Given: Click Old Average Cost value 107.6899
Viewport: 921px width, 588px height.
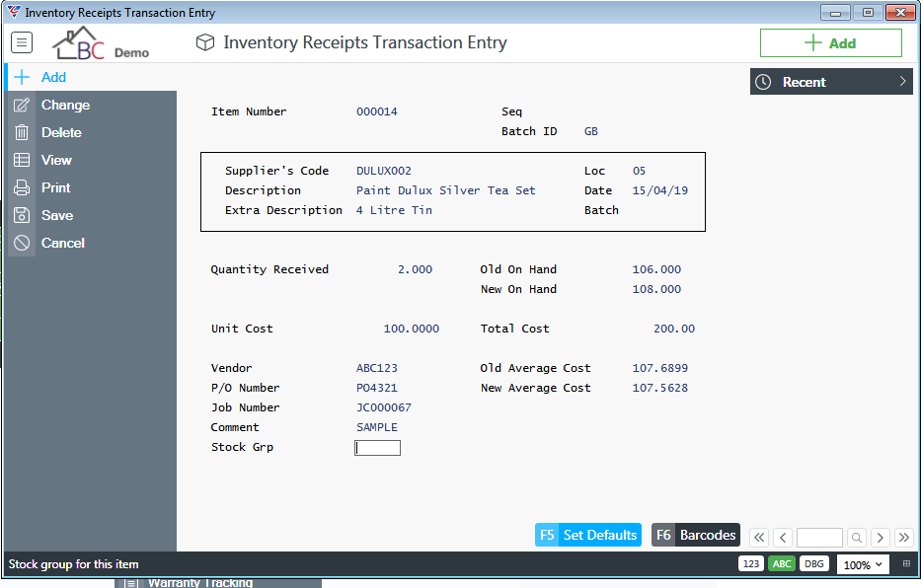Looking at the screenshot, I should click(x=660, y=368).
